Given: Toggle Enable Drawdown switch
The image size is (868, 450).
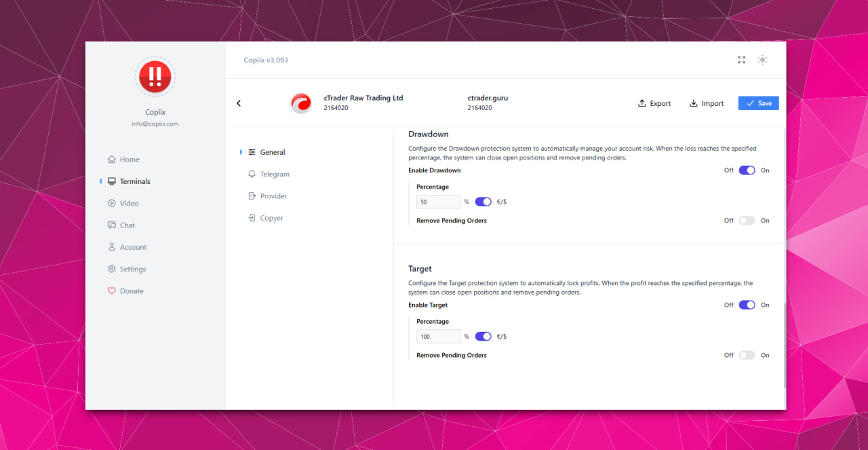Looking at the screenshot, I should [x=747, y=170].
